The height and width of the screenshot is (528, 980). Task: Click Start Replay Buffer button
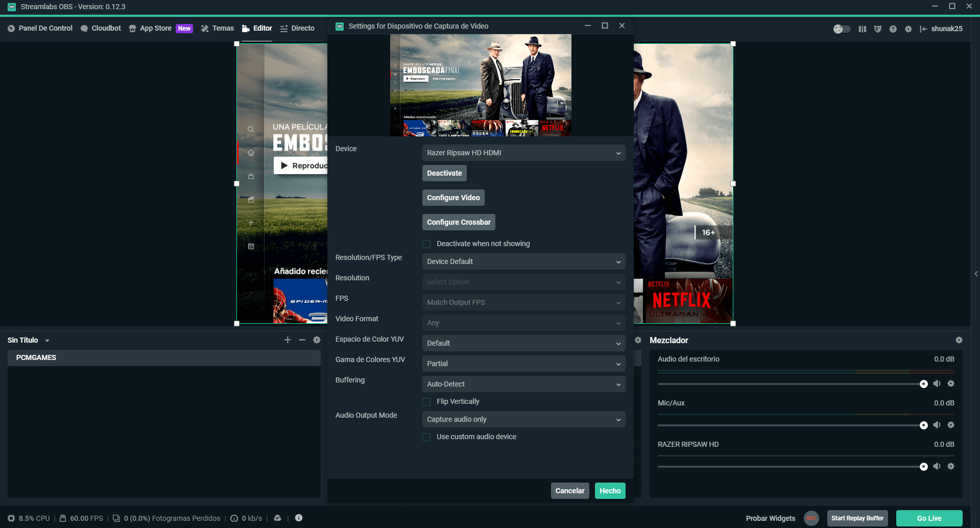click(857, 518)
